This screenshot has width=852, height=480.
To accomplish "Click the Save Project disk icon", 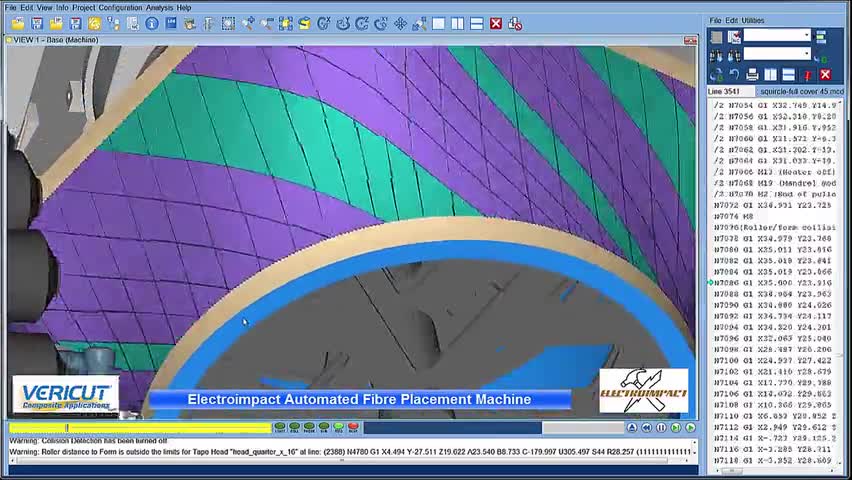I will pyautogui.click(x=37, y=23).
